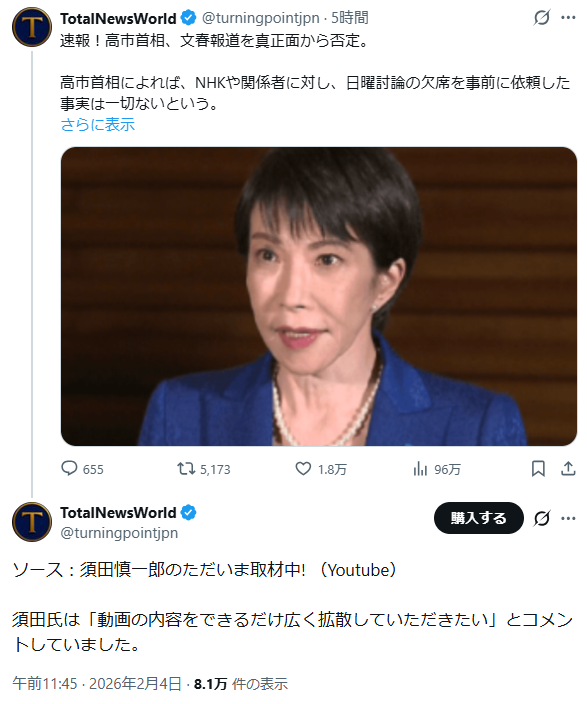Open TotalNewsWorld avatar on first post
Image resolution: width=587 pixels, height=704 pixels.
click(x=32, y=27)
